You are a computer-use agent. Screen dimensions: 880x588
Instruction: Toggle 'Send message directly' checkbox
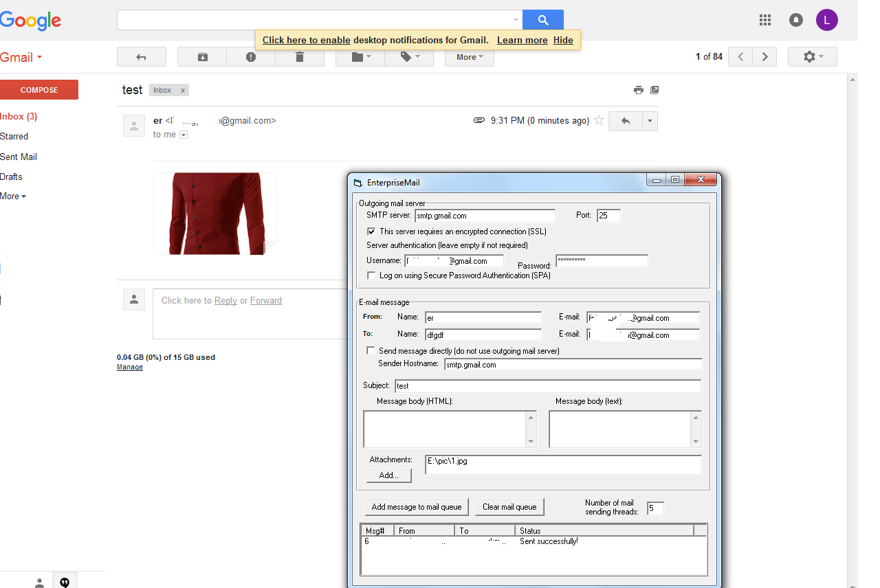(x=371, y=351)
